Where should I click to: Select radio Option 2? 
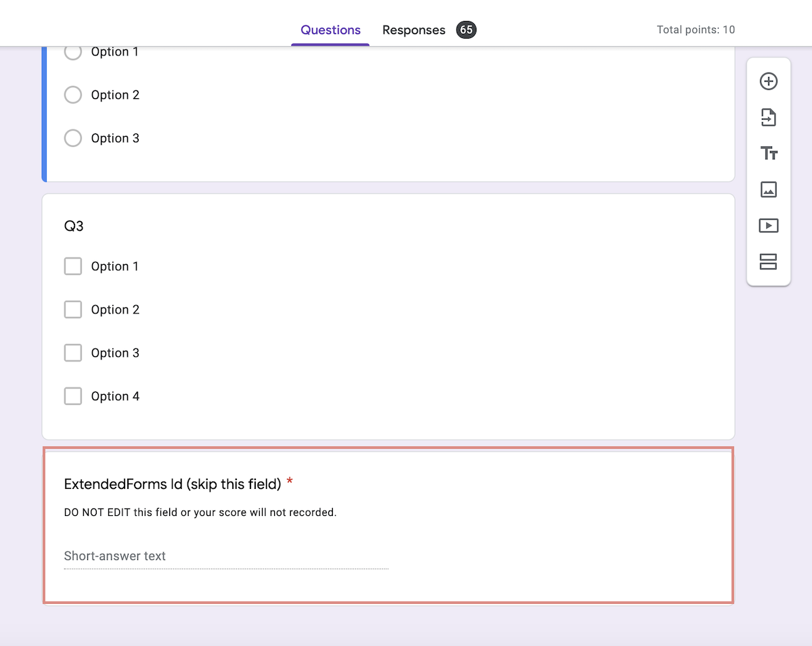pos(72,95)
